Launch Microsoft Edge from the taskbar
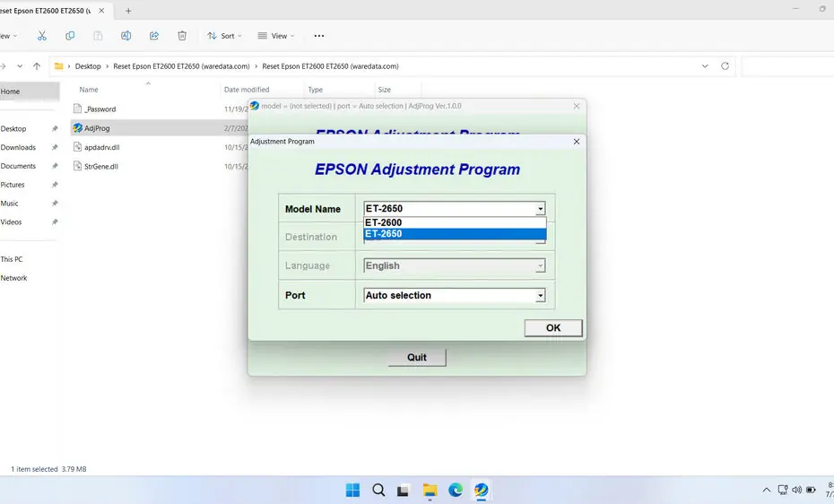This screenshot has width=834, height=504. pyautogui.click(x=456, y=490)
